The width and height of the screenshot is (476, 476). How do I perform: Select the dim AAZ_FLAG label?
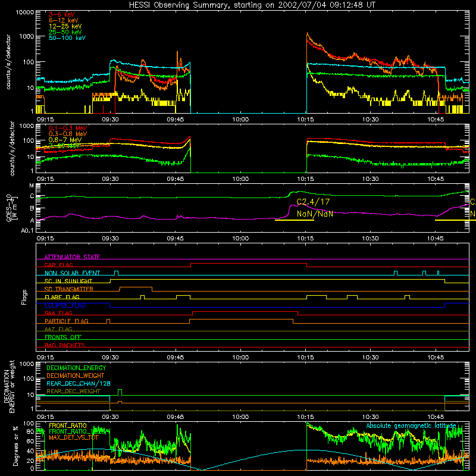(58, 330)
